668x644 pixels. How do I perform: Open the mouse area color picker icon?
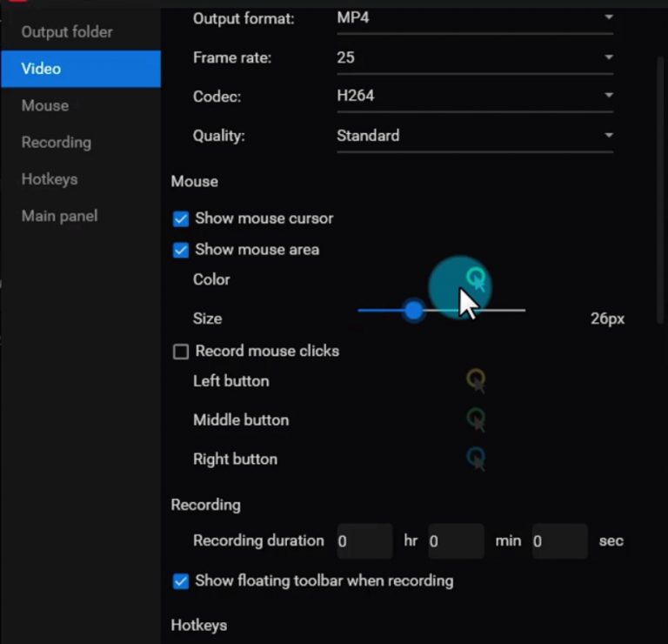coord(476,279)
